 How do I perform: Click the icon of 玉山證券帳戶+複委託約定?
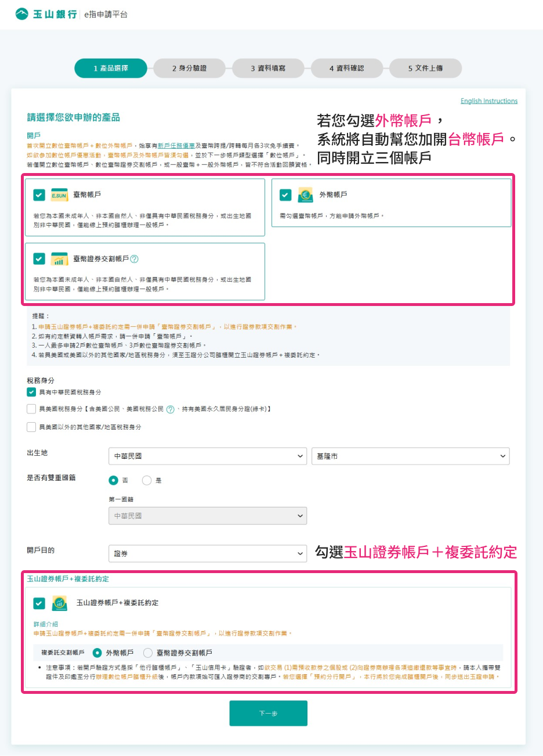coord(59,603)
